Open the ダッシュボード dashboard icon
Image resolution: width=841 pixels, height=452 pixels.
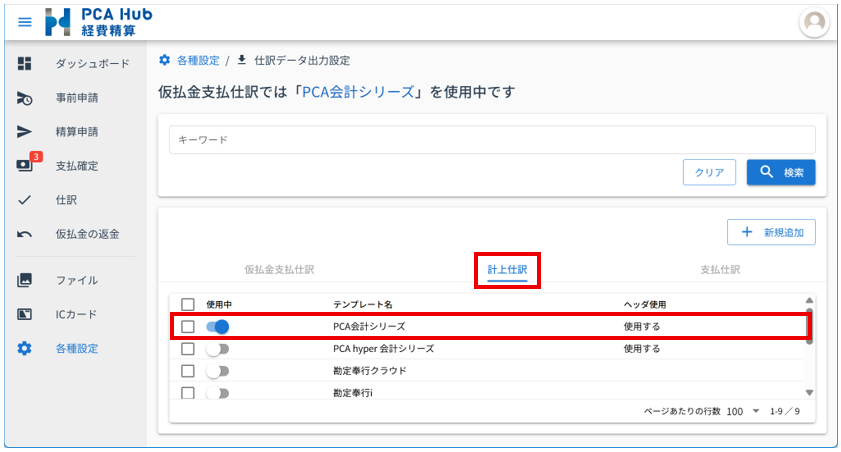(x=25, y=64)
